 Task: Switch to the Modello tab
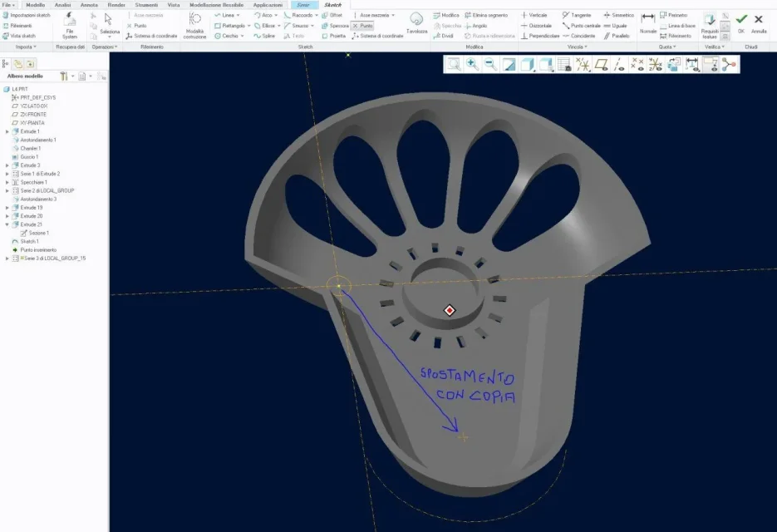35,5
